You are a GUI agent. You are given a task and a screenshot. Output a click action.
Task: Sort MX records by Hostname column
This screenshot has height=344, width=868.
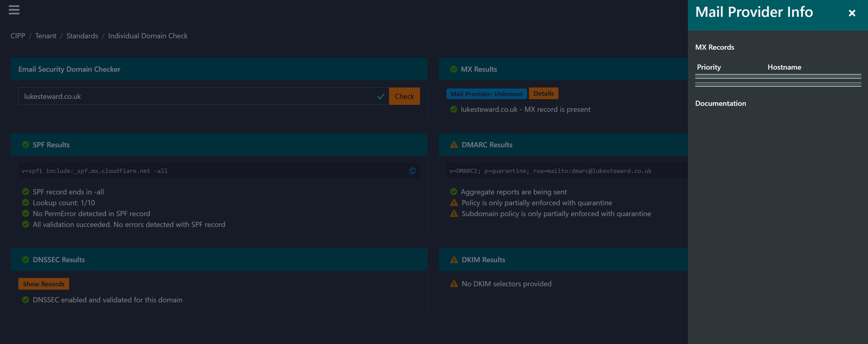[784, 67]
